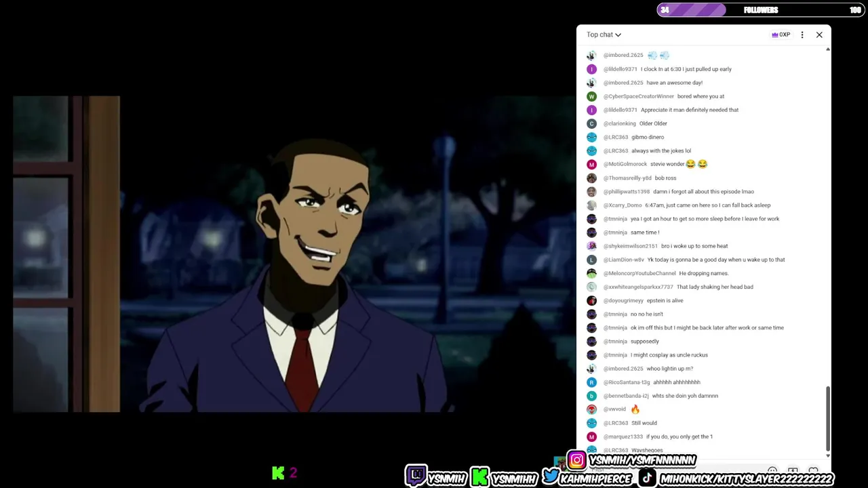
Task: Click the xxwhiteangelsparkxx7737 avatar
Action: 591,287
